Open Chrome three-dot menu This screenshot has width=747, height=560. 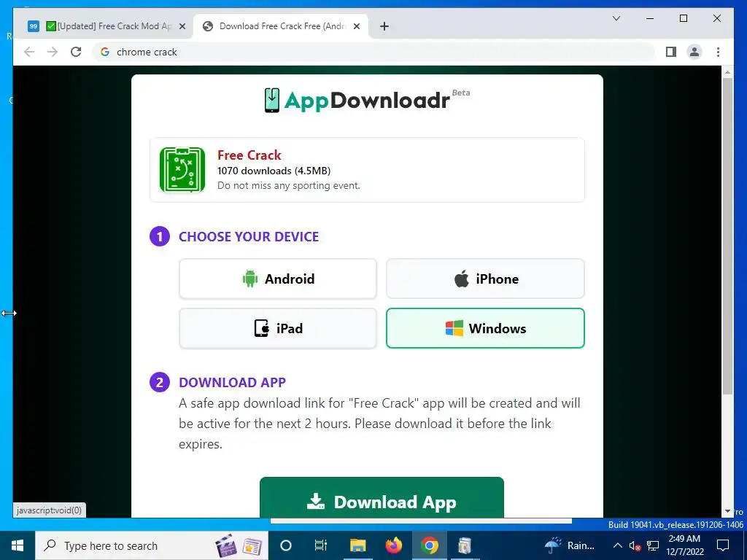click(x=718, y=52)
